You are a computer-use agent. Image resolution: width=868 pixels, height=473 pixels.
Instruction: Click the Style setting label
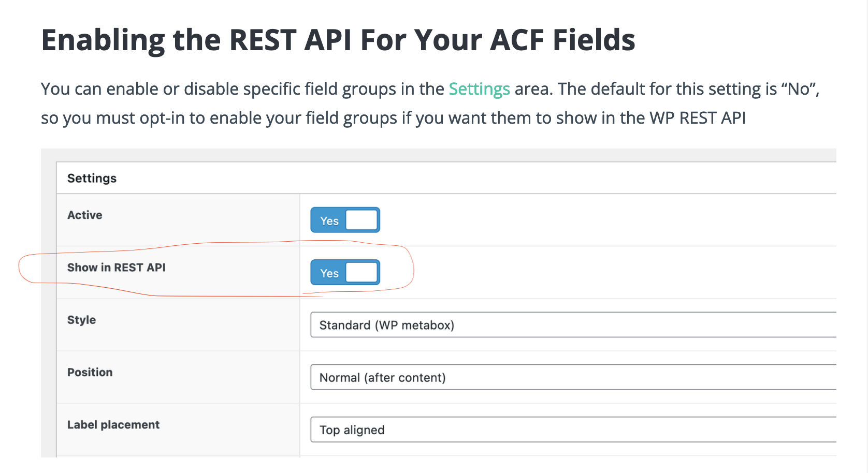[x=82, y=320]
